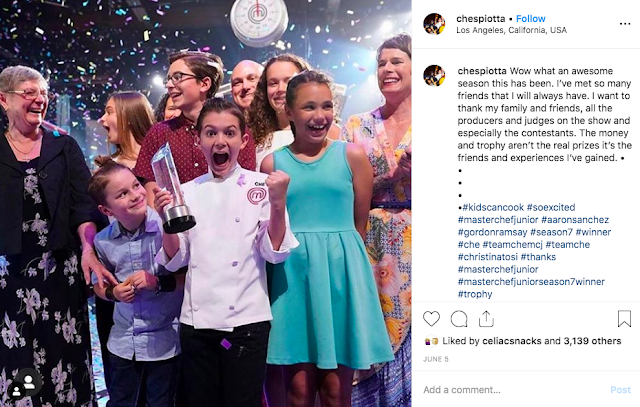The height and width of the screenshot is (407, 640).
Task: Share the post with share icon
Action: (x=486, y=319)
